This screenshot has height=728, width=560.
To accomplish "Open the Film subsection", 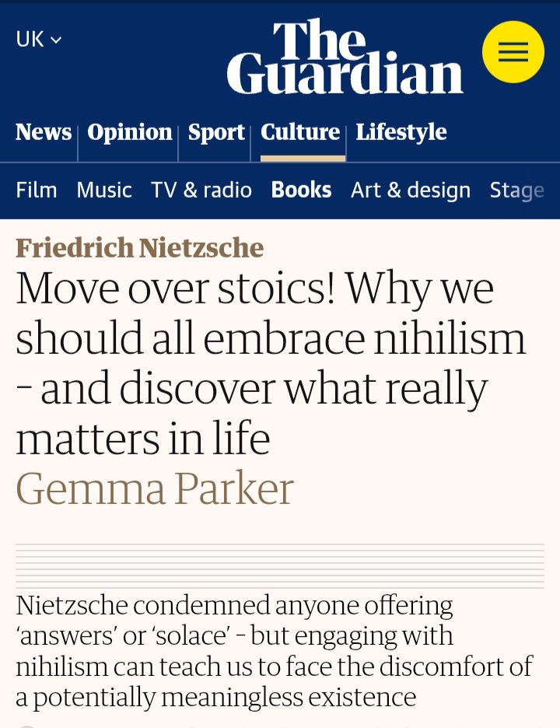I will pos(37,191).
